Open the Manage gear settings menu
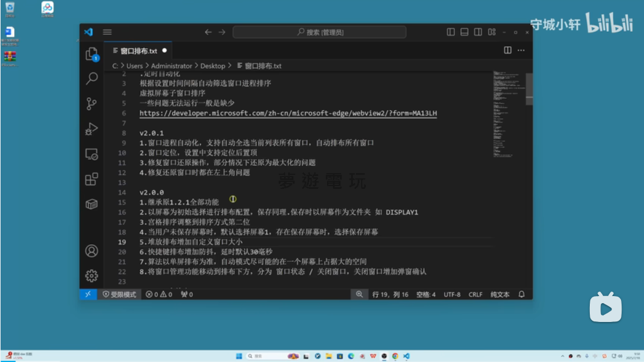This screenshot has width=644, height=362. pyautogui.click(x=91, y=275)
